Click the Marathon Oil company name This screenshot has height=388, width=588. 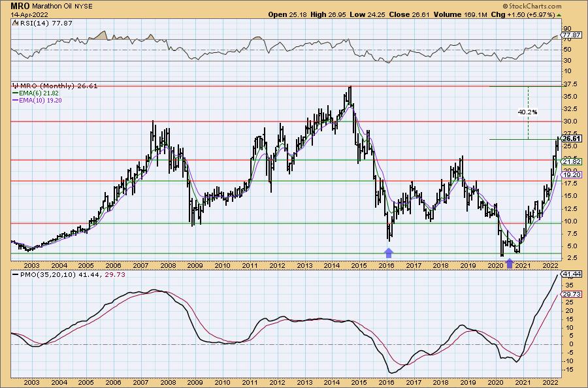pyautogui.click(x=52, y=7)
